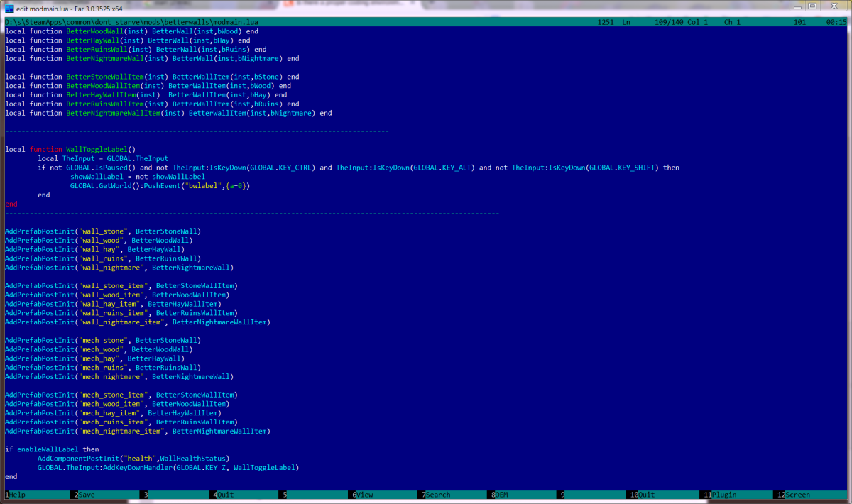The image size is (852, 504).
Task: Close the Far editor window
Action: pyautogui.click(x=834, y=6)
